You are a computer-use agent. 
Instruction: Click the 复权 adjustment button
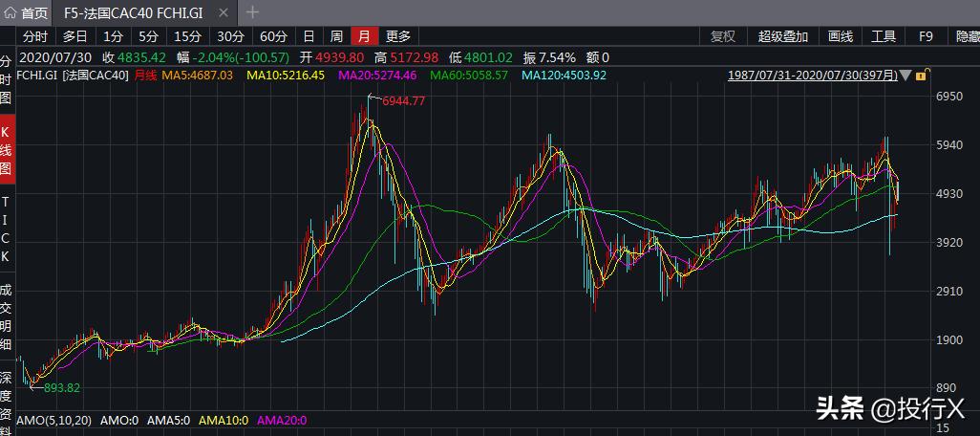(722, 36)
